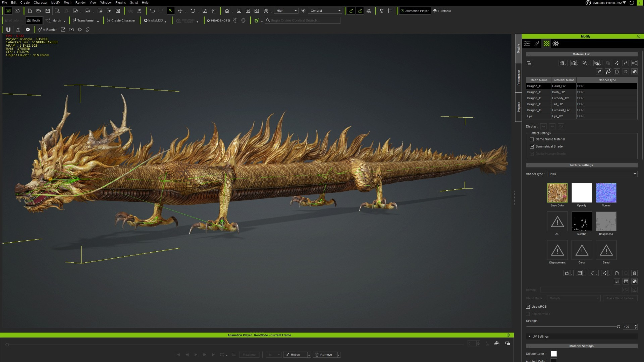Toggle Symmetrical Shader checkbox
The image size is (644, 362).
point(532,146)
